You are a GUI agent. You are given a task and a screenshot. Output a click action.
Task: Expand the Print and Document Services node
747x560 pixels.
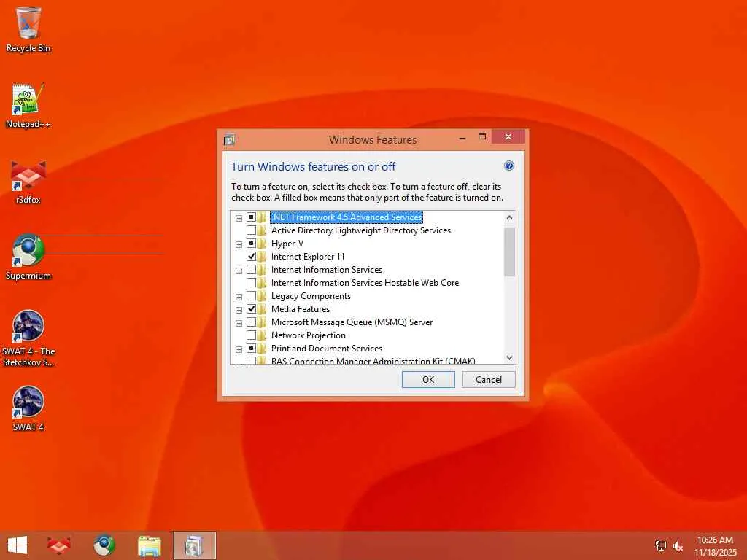click(x=239, y=349)
